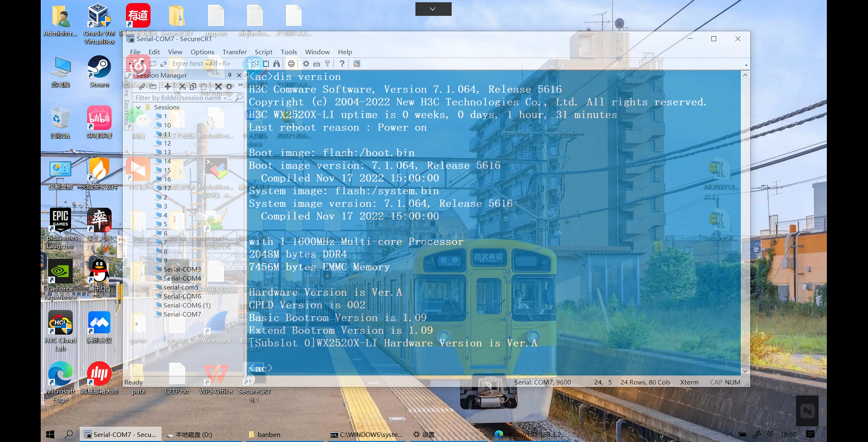Switch to C:\WINDOWS\syste... taskbar window
Viewport: 868px width, 442px height.
[x=367, y=434]
